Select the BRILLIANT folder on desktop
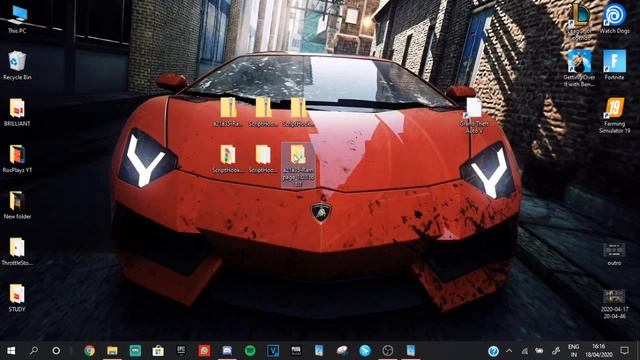Viewport: 640px width, 360px height. coord(17,112)
